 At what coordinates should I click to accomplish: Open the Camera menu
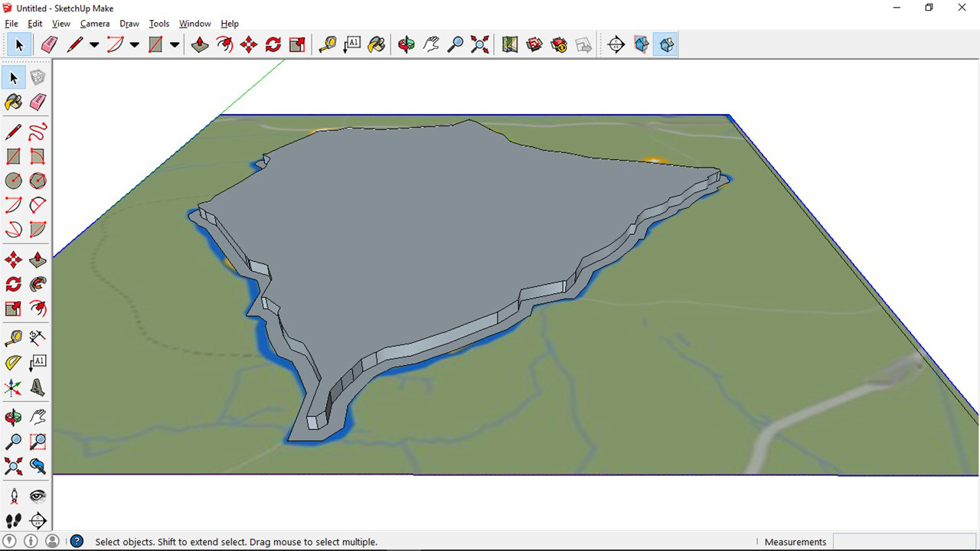pos(95,24)
